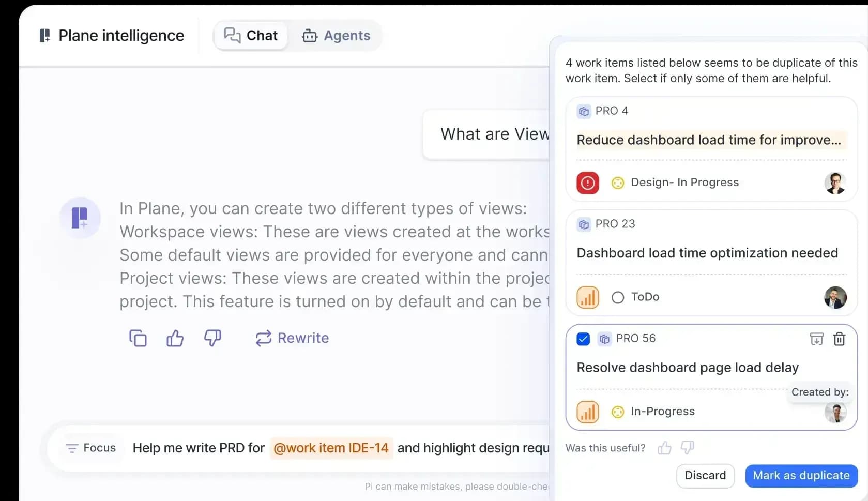The width and height of the screenshot is (868, 501).
Task: Archive work item PRO 56 using the archive icon
Action: [x=816, y=339]
